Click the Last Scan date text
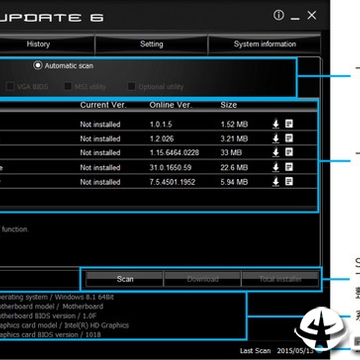Image resolution: width=360 pixels, height=360 pixels. (277, 351)
